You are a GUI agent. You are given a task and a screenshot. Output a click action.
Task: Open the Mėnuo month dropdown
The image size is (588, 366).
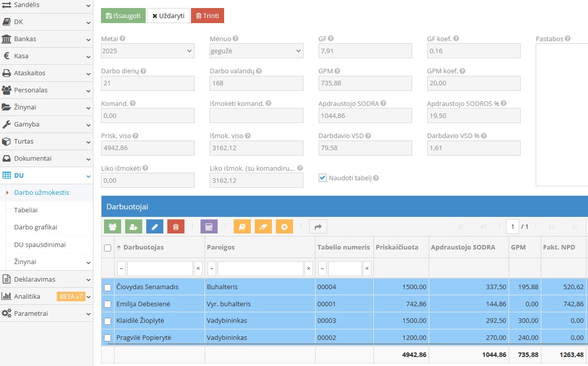tap(256, 51)
